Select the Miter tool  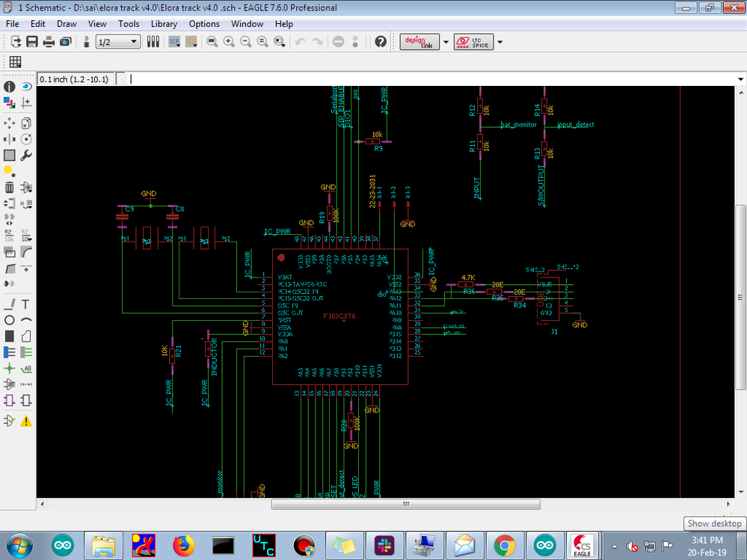click(x=26, y=251)
